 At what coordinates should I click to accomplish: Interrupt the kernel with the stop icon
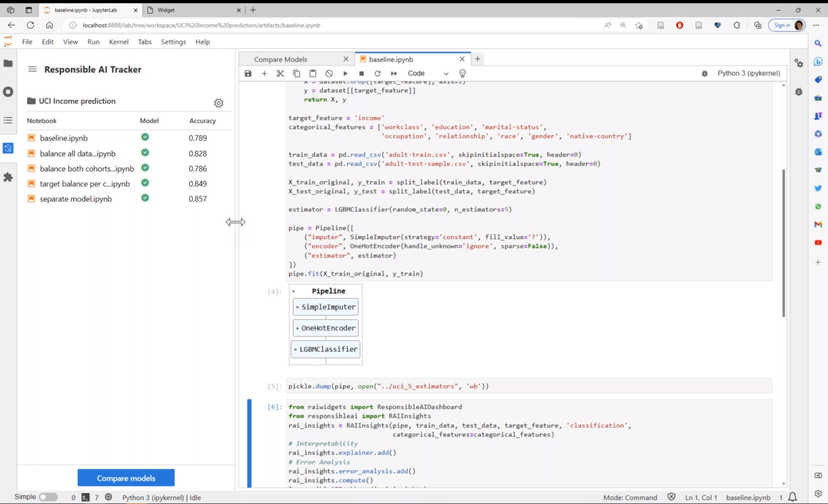[361, 73]
